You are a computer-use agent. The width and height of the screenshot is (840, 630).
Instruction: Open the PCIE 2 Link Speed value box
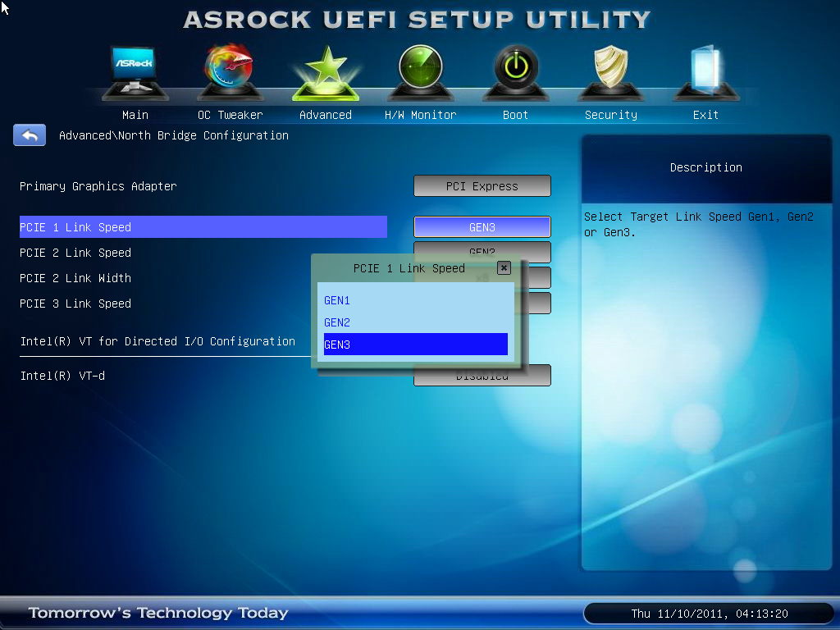[482, 248]
